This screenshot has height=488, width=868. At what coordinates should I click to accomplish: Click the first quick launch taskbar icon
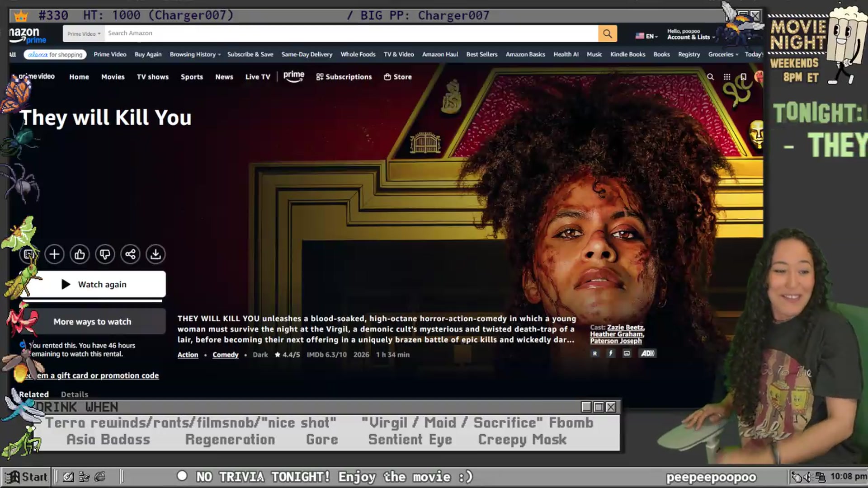68,477
